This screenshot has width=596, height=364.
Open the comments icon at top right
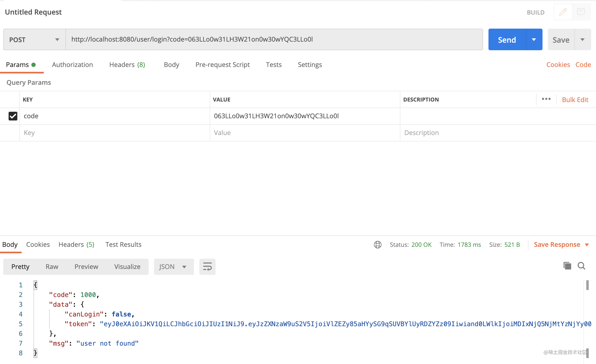click(581, 12)
